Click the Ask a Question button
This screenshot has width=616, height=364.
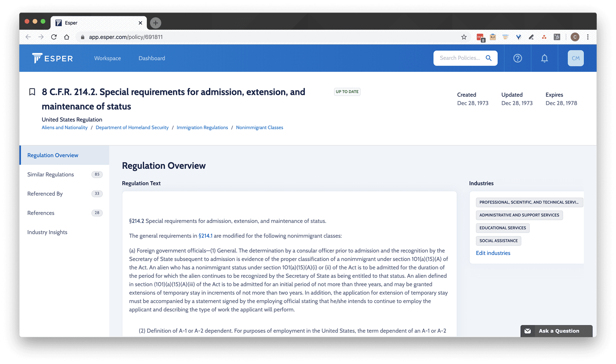tap(556, 331)
